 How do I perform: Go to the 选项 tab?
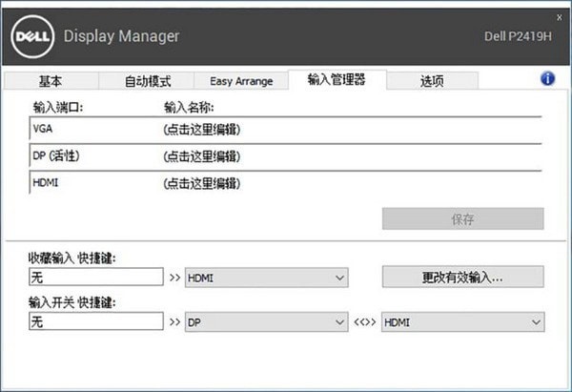pos(431,81)
